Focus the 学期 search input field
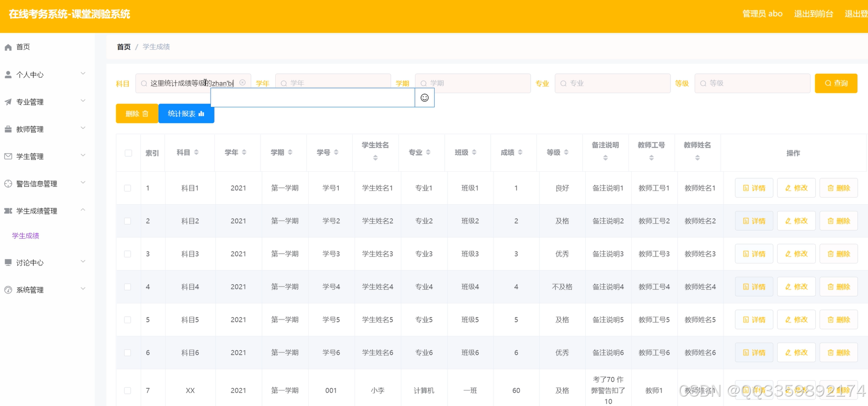The width and height of the screenshot is (868, 406). coord(473,83)
